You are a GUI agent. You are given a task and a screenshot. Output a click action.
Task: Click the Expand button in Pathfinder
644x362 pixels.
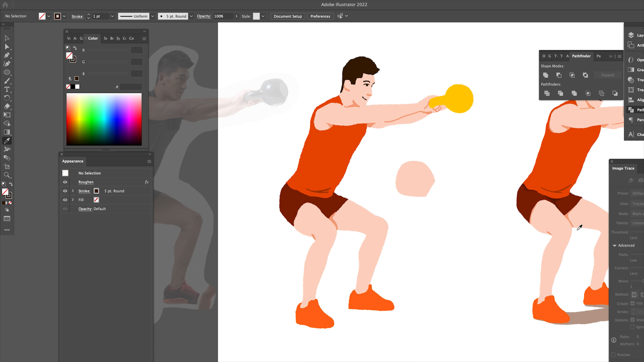(608, 75)
